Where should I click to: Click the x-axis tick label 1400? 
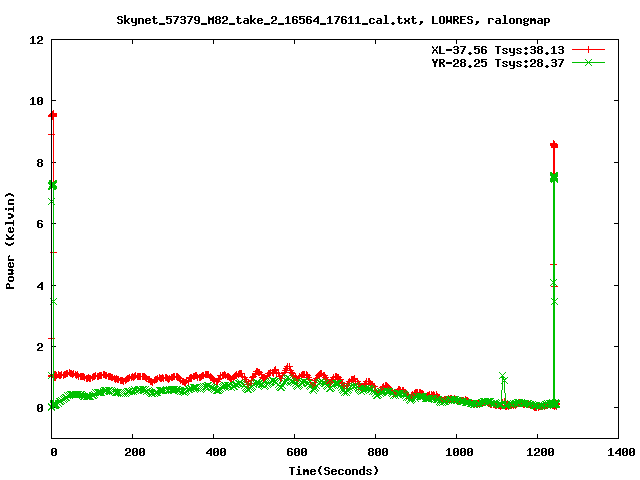(620, 452)
